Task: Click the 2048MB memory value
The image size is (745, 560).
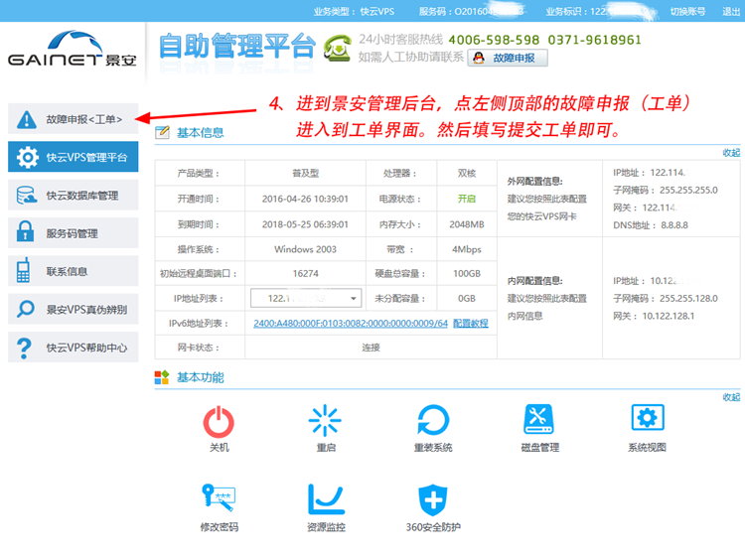Action: [x=467, y=224]
